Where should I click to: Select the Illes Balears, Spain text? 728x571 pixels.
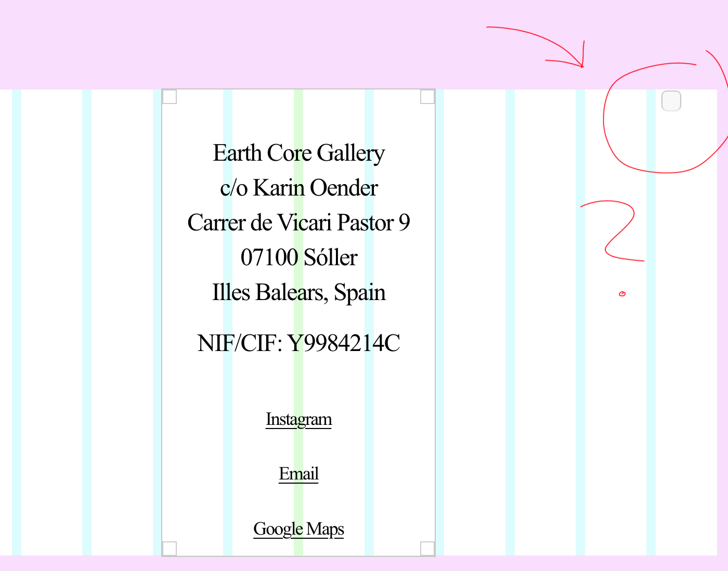(x=298, y=293)
